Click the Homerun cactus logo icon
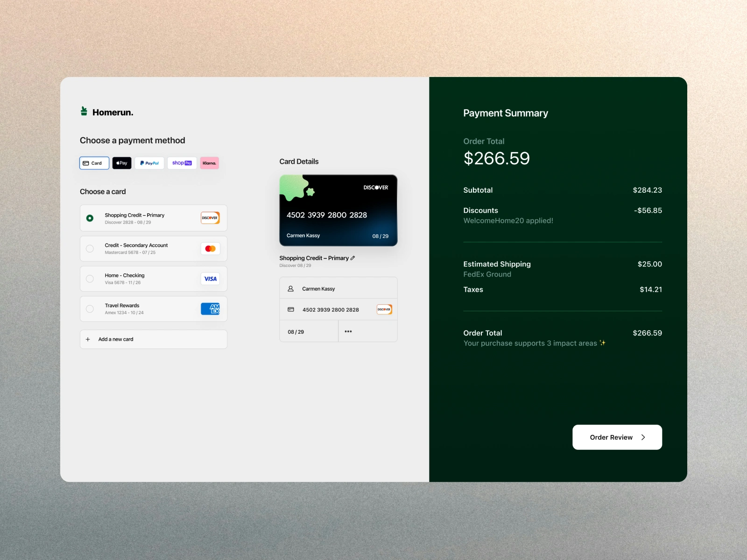 coord(84,111)
